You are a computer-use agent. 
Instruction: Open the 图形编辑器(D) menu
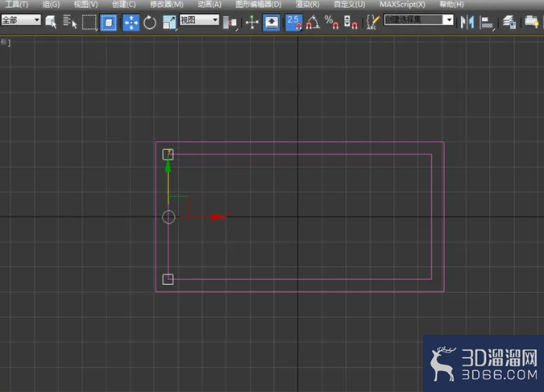259,5
